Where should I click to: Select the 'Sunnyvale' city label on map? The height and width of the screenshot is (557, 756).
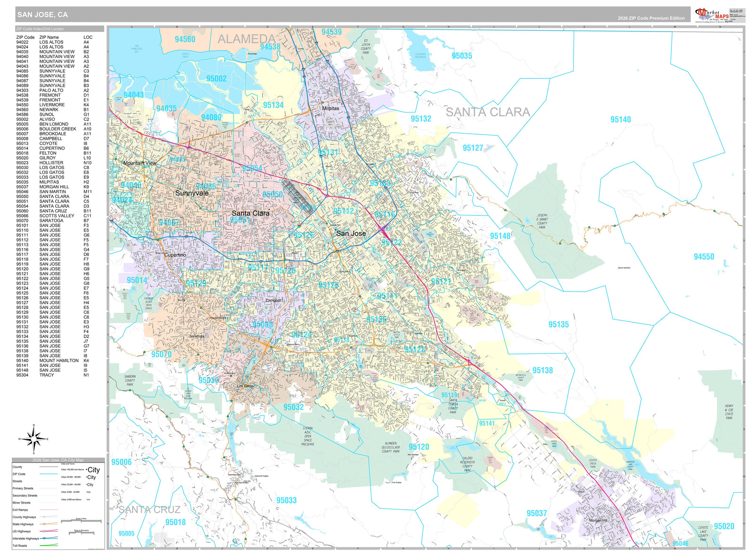[192, 193]
